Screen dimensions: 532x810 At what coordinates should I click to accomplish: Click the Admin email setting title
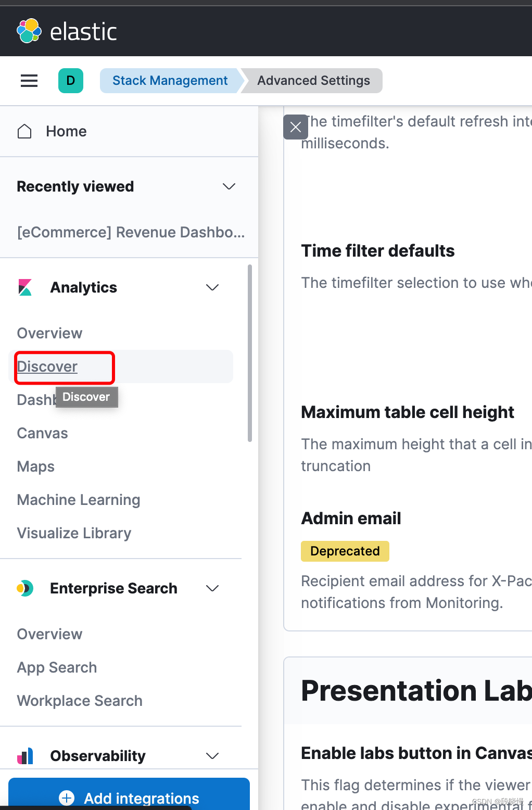(x=351, y=518)
